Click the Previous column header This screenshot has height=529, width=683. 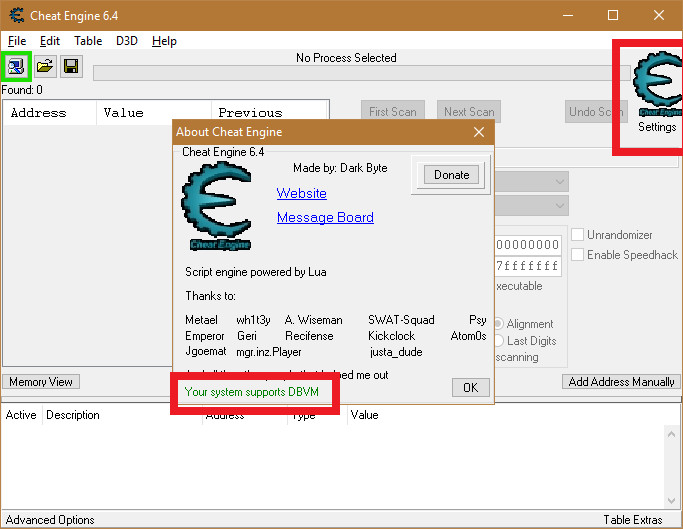[270, 113]
